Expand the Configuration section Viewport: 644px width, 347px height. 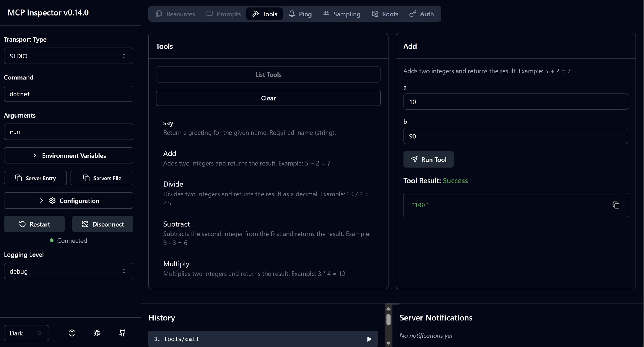coord(69,201)
